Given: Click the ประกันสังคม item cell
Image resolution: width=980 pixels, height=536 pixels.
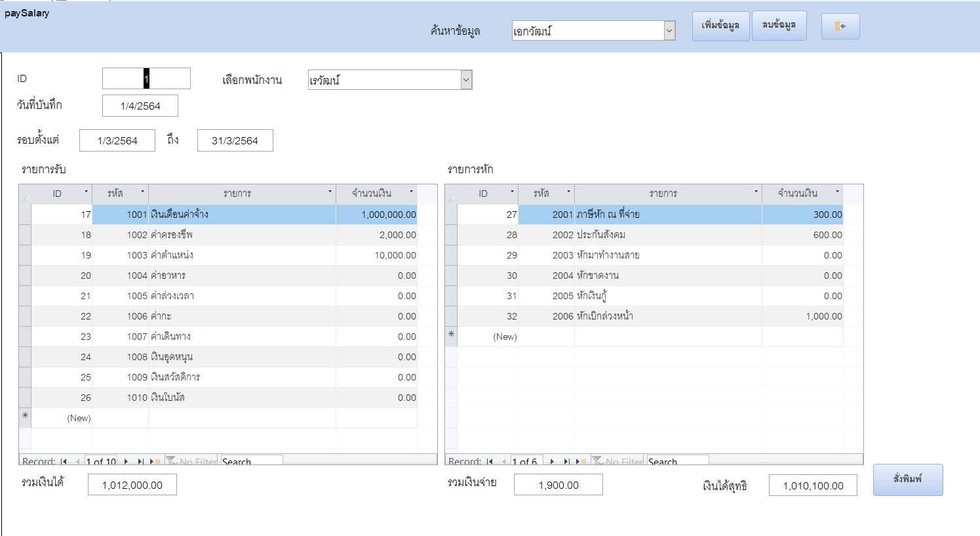Looking at the screenshot, I should point(668,235).
